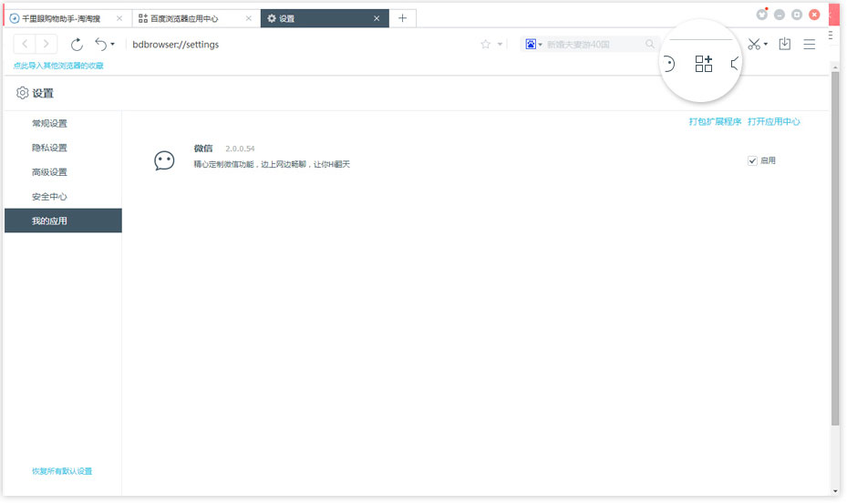Open the downloads manager icon

[784, 44]
